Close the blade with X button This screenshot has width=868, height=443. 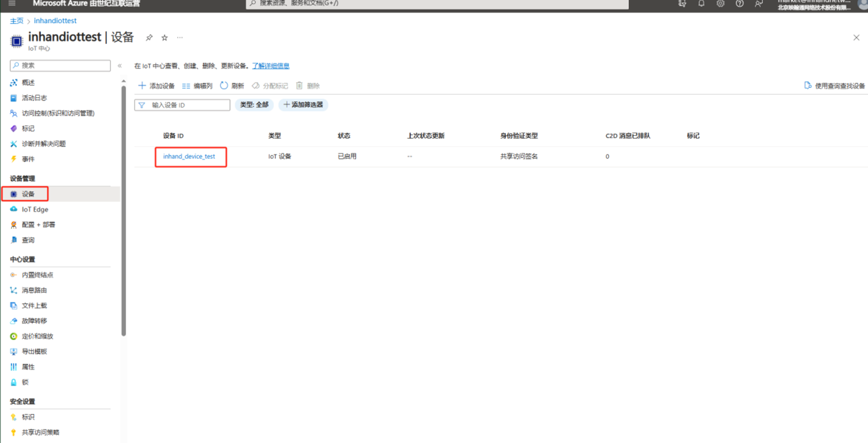pos(856,38)
